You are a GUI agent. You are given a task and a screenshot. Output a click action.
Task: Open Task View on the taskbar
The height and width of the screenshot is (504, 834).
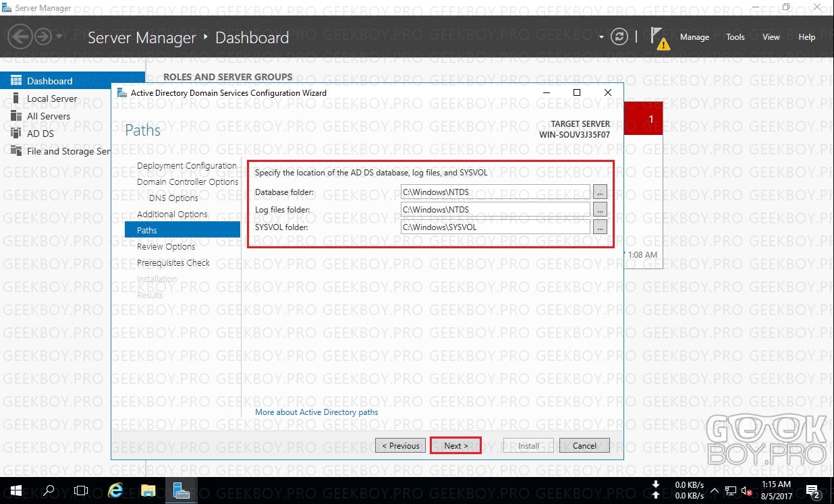coord(81,491)
